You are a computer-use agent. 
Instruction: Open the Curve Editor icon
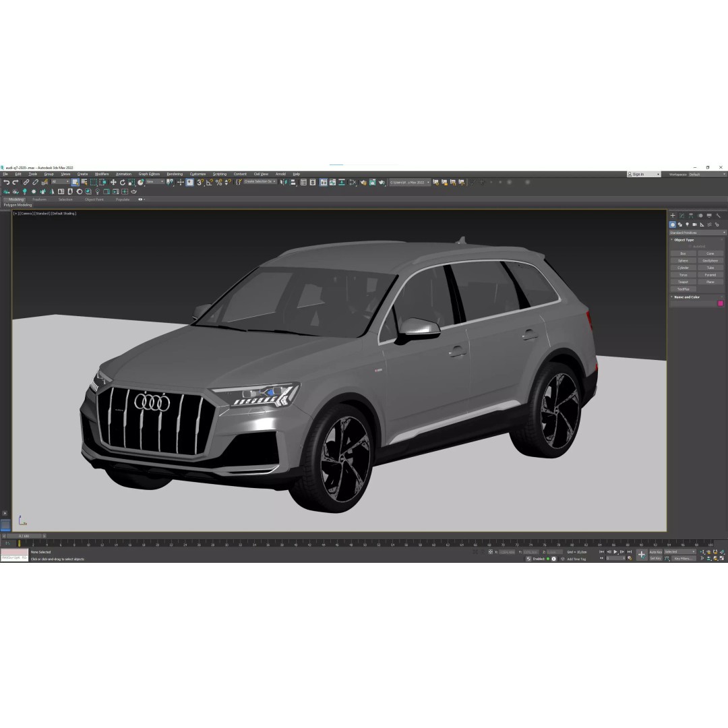pyautogui.click(x=332, y=183)
